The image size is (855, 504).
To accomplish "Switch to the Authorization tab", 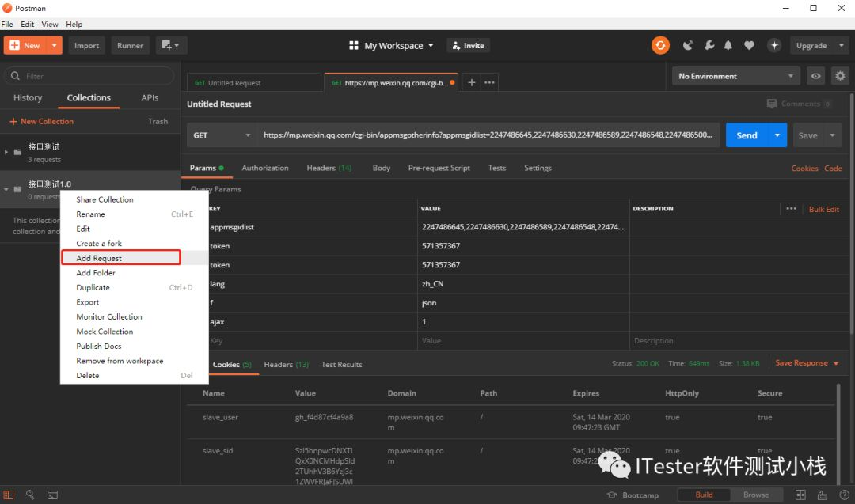I will [x=265, y=168].
